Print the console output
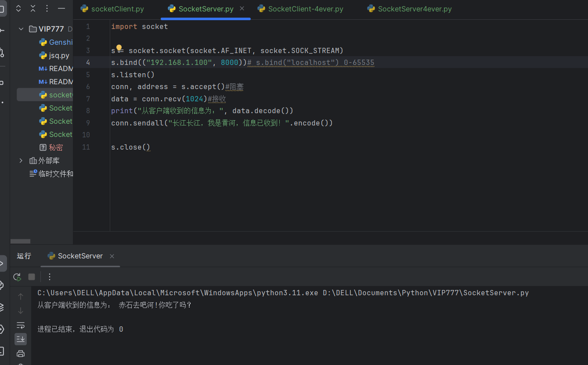The width and height of the screenshot is (588, 365). [21, 354]
